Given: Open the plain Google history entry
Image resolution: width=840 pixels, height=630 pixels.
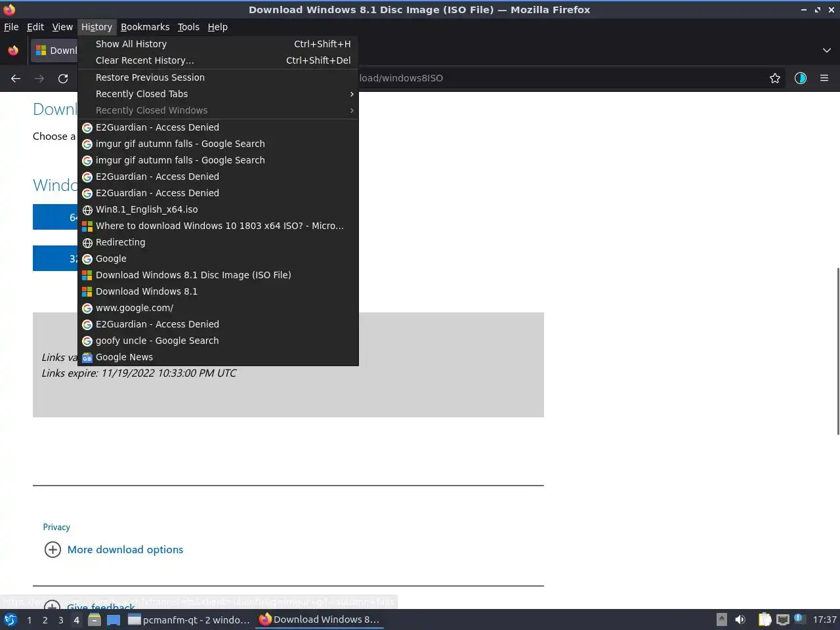Looking at the screenshot, I should pos(218,259).
